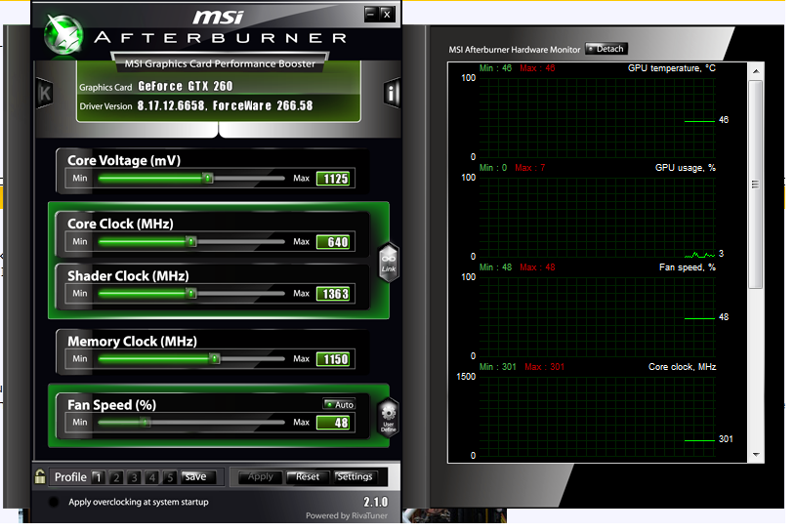Viewport: 795px width, 532px height.
Task: Click the Core Clock slider handle
Action: point(191,242)
